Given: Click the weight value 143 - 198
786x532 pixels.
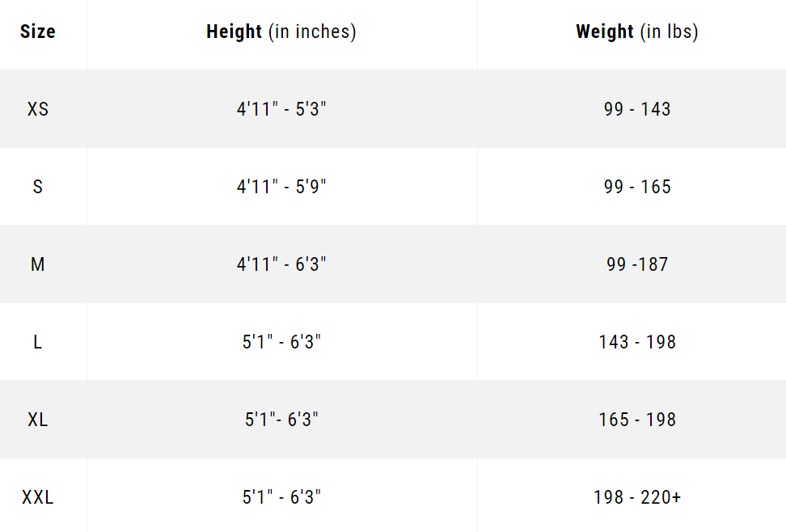Looking at the screenshot, I should tap(637, 342).
